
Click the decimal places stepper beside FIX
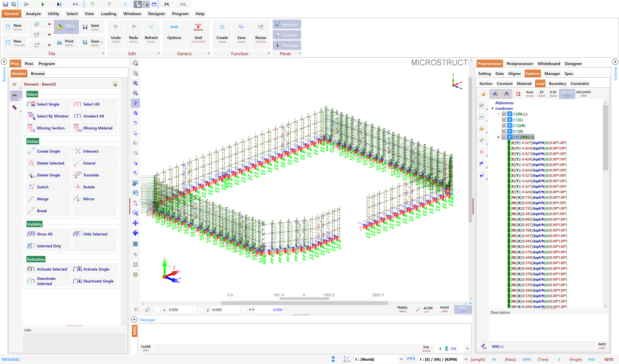(x=446, y=349)
